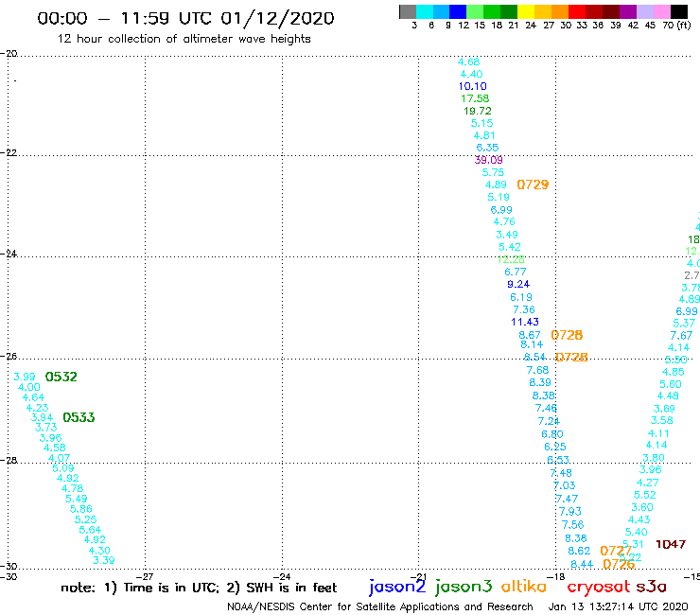Click the 8.67 wave height value

point(530,335)
